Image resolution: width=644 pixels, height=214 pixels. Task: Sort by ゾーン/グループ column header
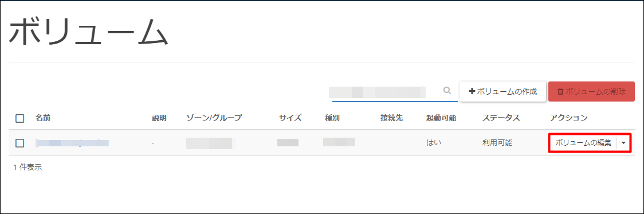pos(214,118)
